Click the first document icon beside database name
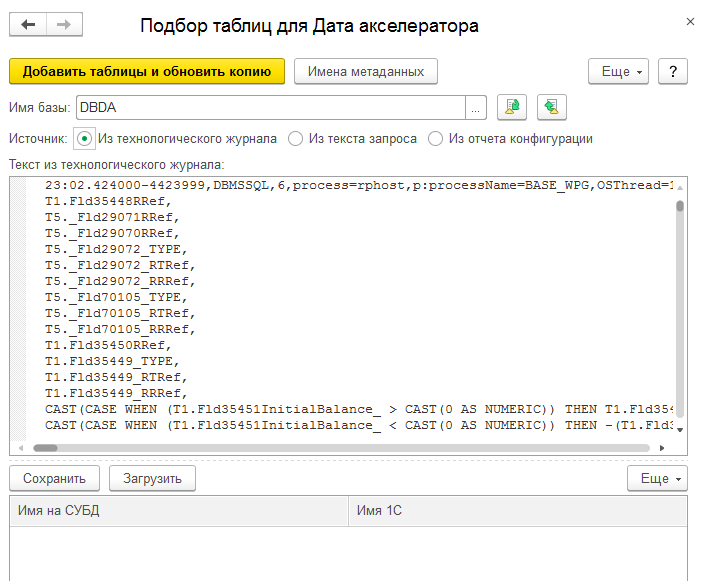This screenshot has width=701, height=581. click(511, 107)
